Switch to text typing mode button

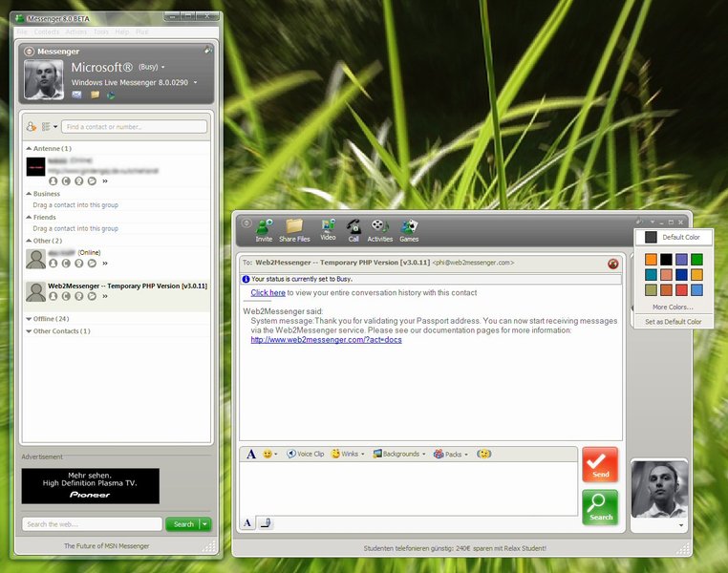coord(247,522)
